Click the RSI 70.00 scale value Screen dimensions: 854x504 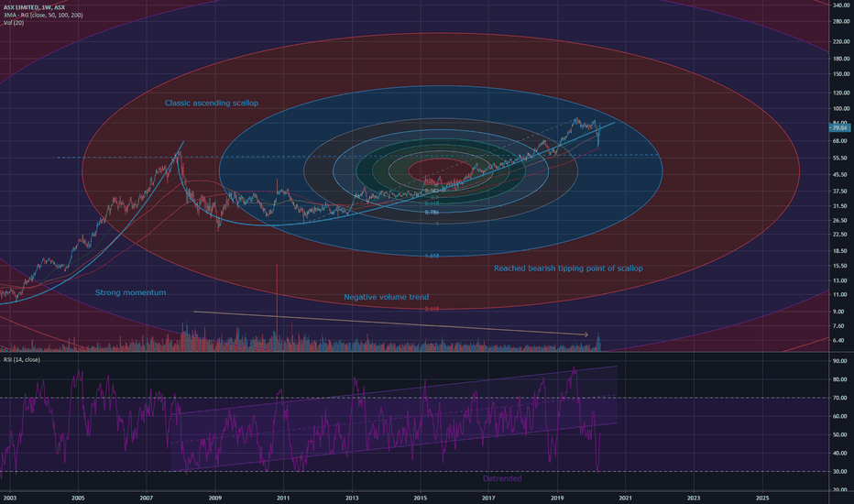click(840, 398)
